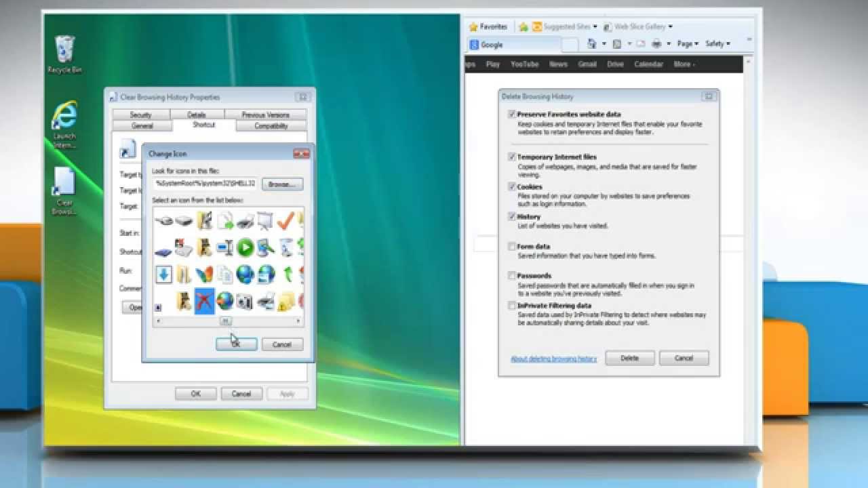
Task: Click the Print icon in IE command bar
Action: coord(656,44)
